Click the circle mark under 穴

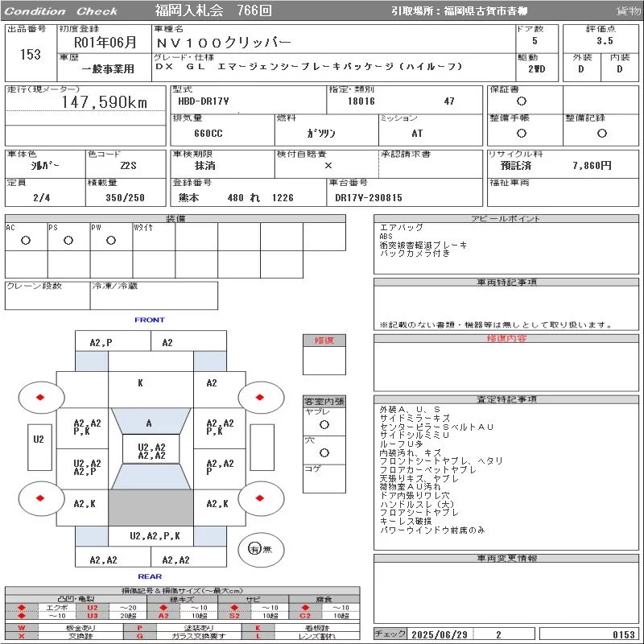(x=324, y=452)
